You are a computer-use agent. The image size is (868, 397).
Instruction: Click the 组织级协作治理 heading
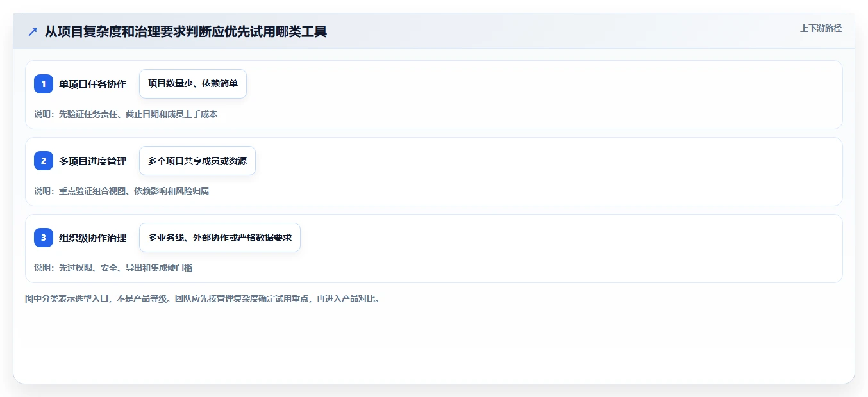pos(92,238)
